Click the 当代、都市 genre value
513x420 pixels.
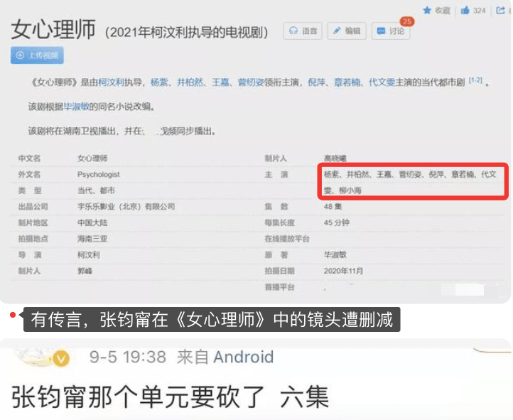tap(96, 190)
